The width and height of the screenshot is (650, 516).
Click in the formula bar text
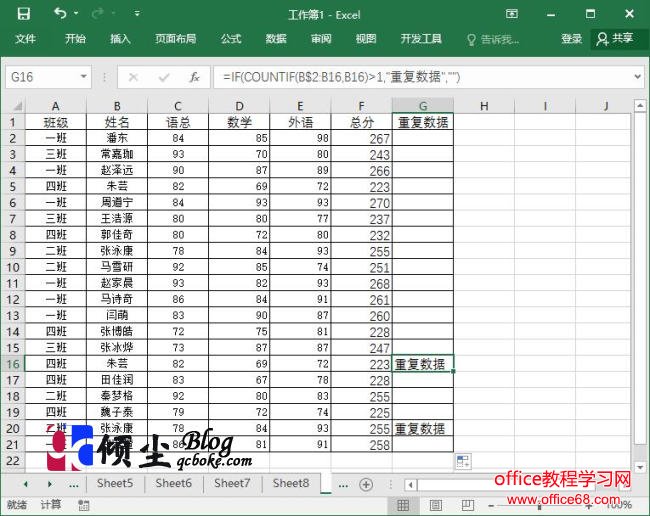[341, 77]
